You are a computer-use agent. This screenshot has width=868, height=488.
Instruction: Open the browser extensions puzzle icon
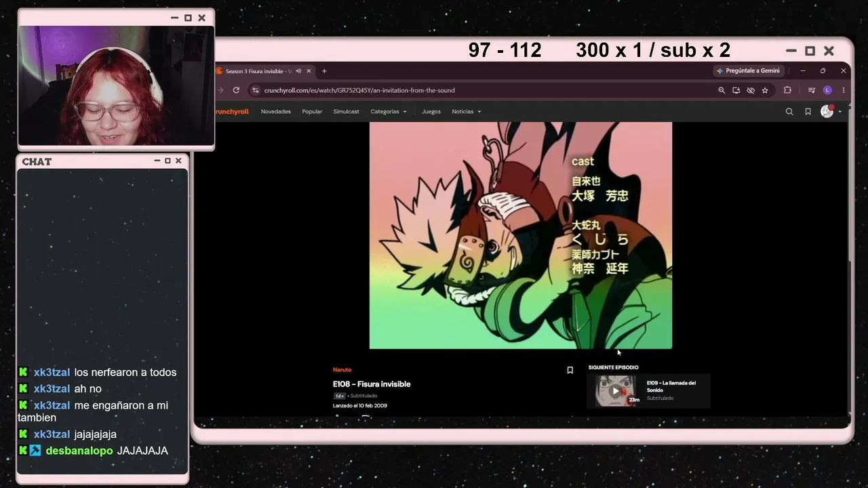[x=787, y=90]
